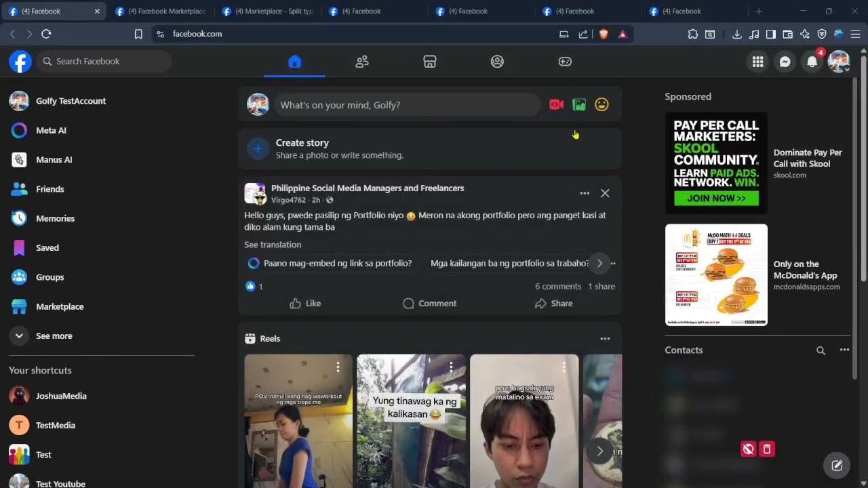868x488 pixels.
Task: Open the notifications bell
Action: (x=812, y=62)
